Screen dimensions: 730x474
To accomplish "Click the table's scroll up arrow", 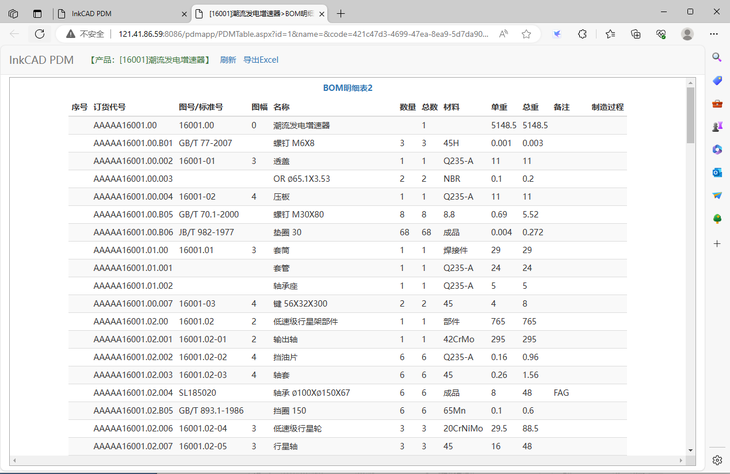I will (690, 83).
